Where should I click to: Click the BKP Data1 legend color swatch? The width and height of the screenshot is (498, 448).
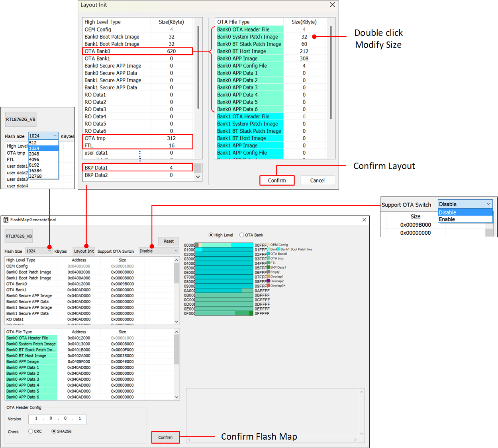269,267
